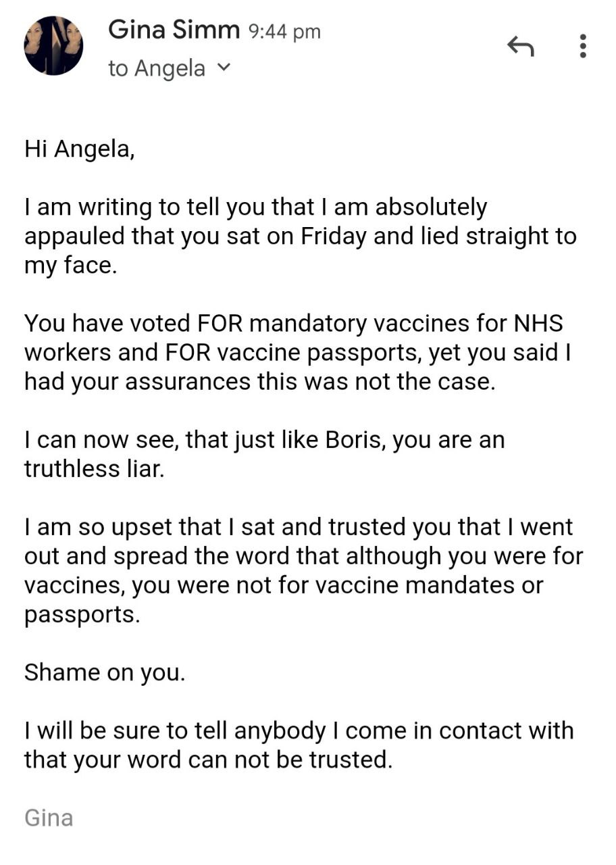Screen dimensions: 616x865
Task: Tap the "to Angela" recipient text
Action: [x=156, y=68]
